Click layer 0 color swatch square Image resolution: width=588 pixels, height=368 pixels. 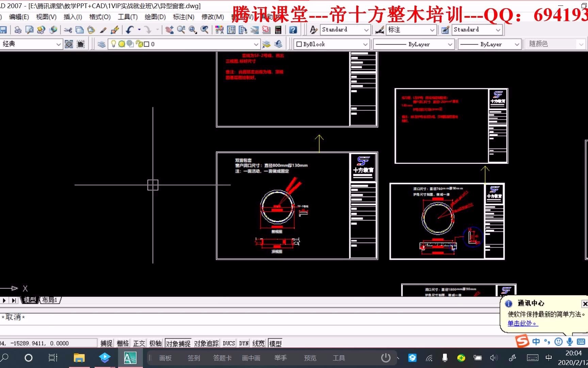[x=147, y=44]
